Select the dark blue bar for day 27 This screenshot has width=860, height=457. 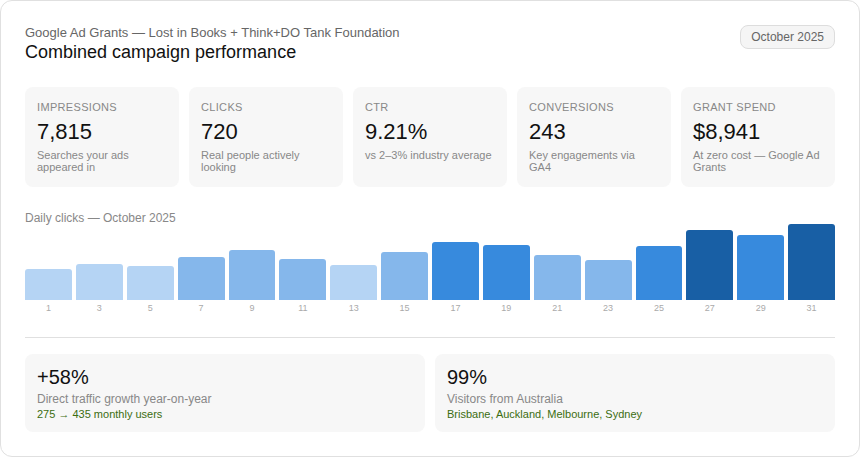pyautogui.click(x=709, y=266)
